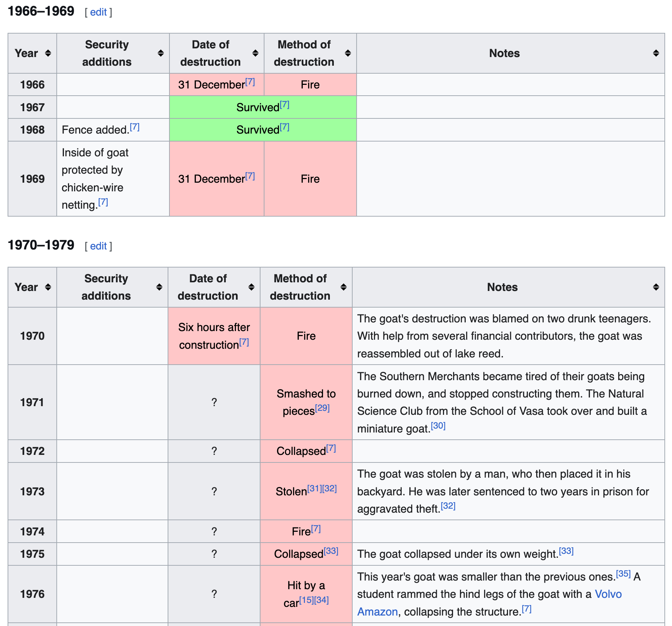The height and width of the screenshot is (626, 672).
Task: Open the Volvo Amazon article link
Action: click(608, 594)
